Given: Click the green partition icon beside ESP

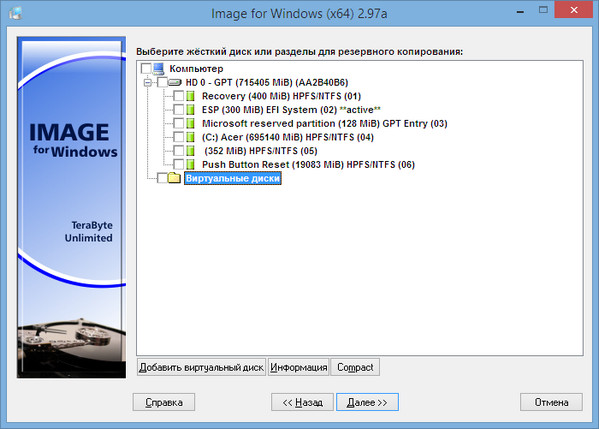Looking at the screenshot, I should click(x=191, y=110).
